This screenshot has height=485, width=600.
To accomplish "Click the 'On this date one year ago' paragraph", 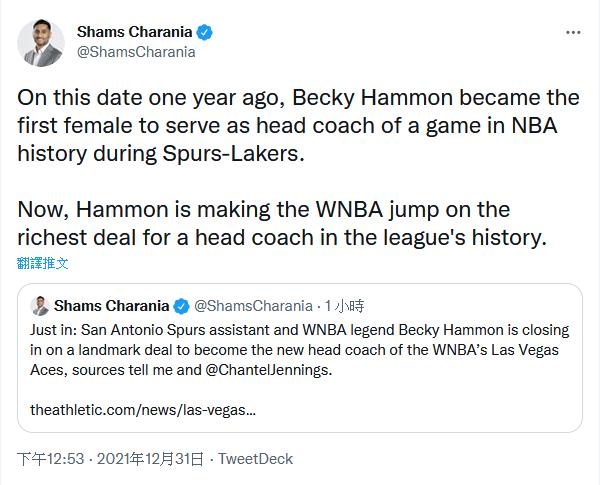I will click(x=298, y=127).
